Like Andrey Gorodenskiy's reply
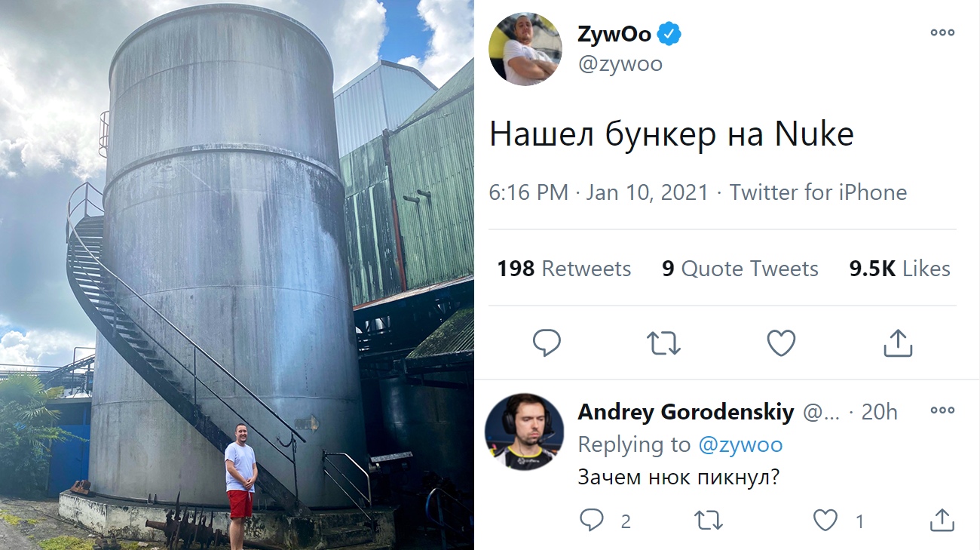The width and height of the screenshot is (980, 550). click(x=825, y=520)
